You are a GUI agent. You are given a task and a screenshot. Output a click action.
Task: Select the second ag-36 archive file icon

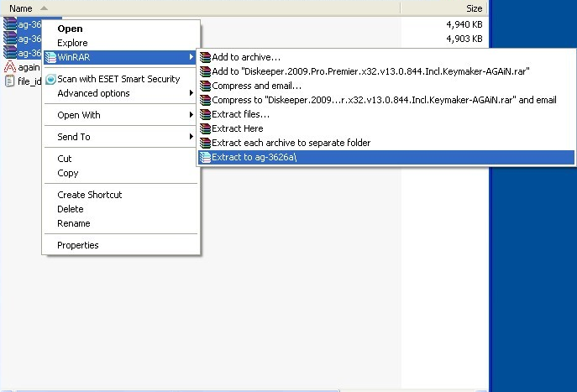[10, 38]
